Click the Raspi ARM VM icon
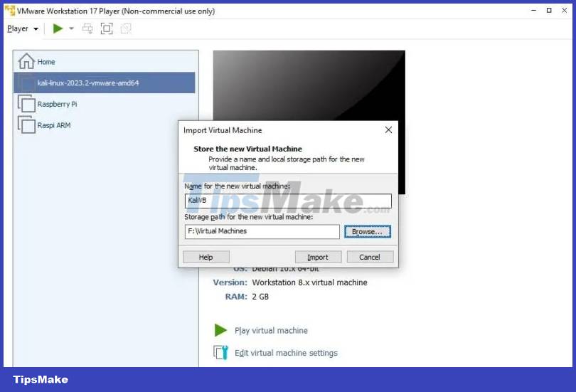576x392 pixels. [26, 125]
